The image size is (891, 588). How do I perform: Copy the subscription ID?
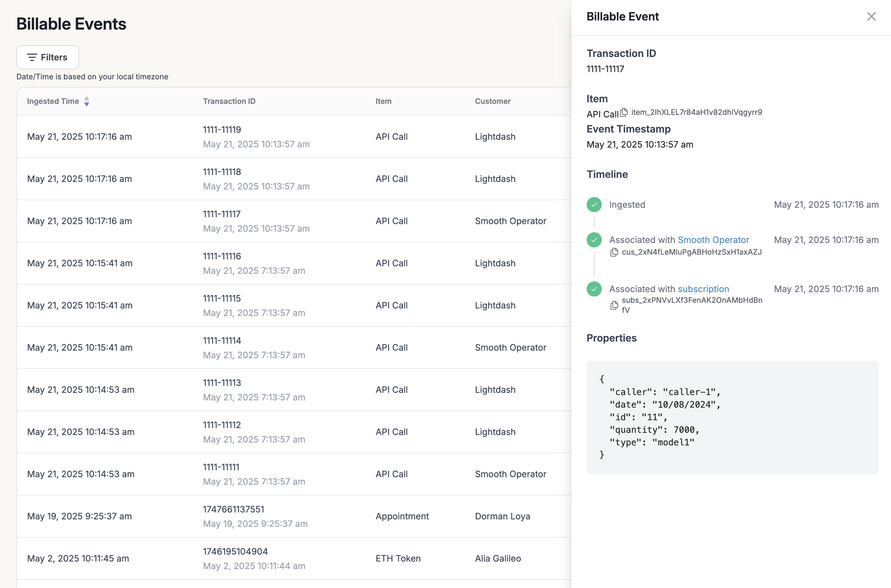pyautogui.click(x=614, y=305)
